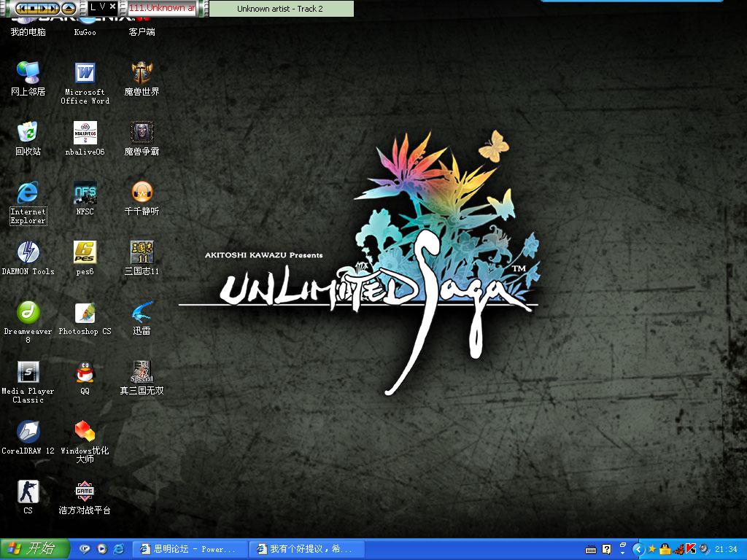This screenshot has width=747, height=560.
Task: Click Media Player quick launch icon
Action: click(102, 549)
